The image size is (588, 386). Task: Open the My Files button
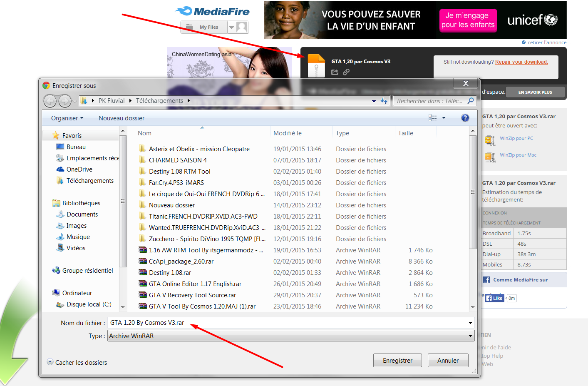(204, 27)
